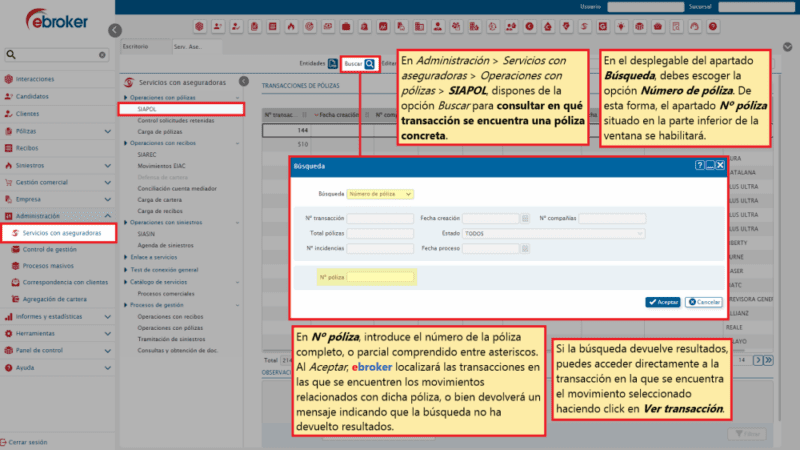The image size is (800, 450).
Task: Jump to last page in table pager
Action: pos(768,360)
